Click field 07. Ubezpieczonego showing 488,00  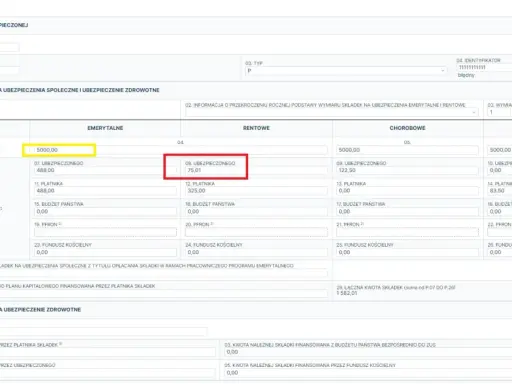click(105, 170)
